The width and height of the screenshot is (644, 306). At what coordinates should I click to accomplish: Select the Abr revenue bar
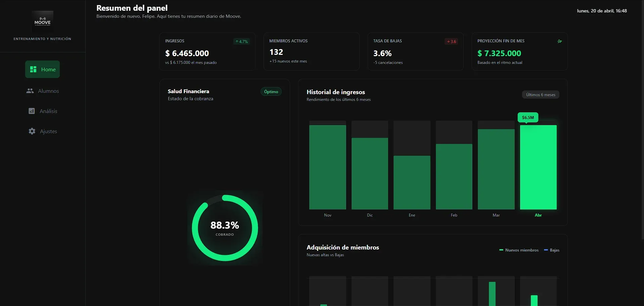538,167
